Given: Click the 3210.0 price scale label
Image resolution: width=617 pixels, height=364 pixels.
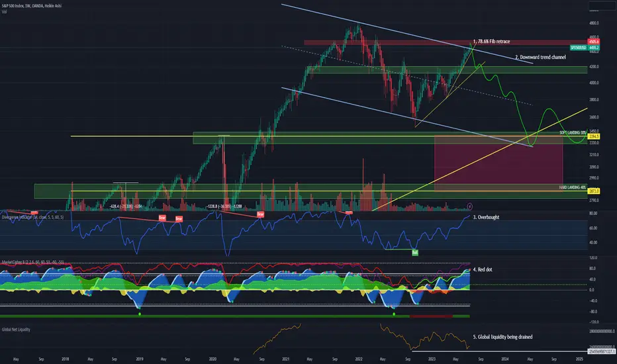Looking at the screenshot, I should tap(594, 155).
